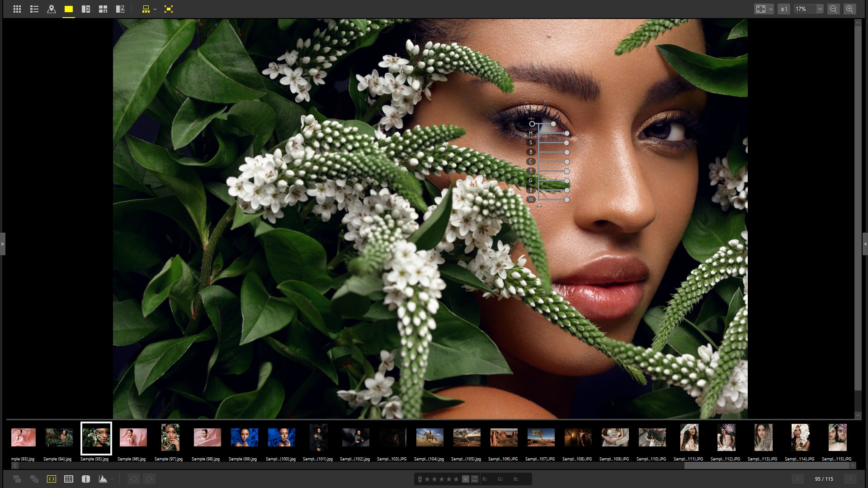Assign a five-star rating
868x488 pixels.
[456, 479]
